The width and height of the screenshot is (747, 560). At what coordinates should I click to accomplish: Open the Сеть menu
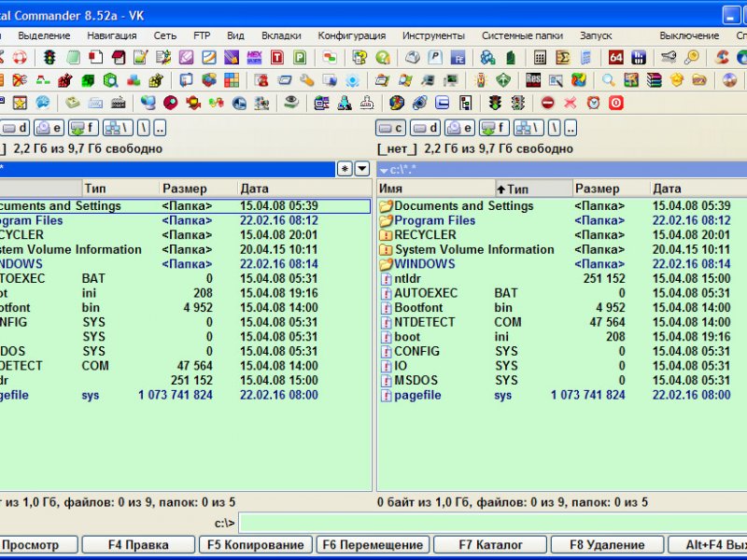165,35
